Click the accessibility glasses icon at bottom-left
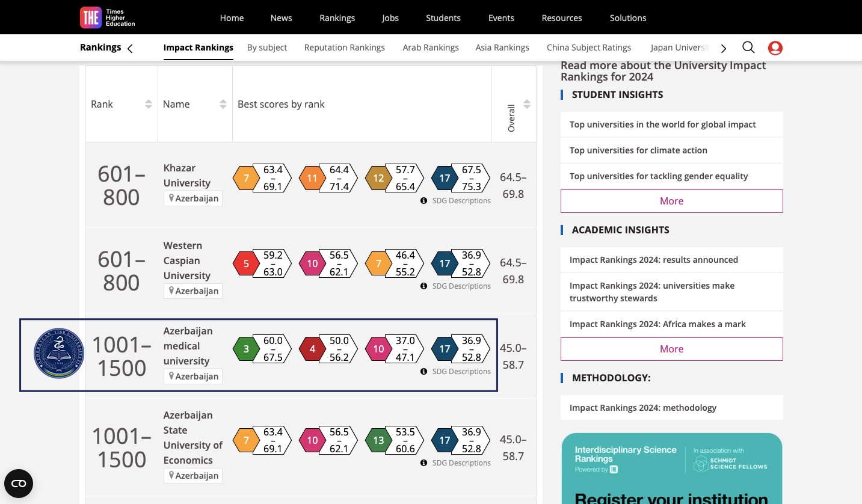 pyautogui.click(x=19, y=484)
